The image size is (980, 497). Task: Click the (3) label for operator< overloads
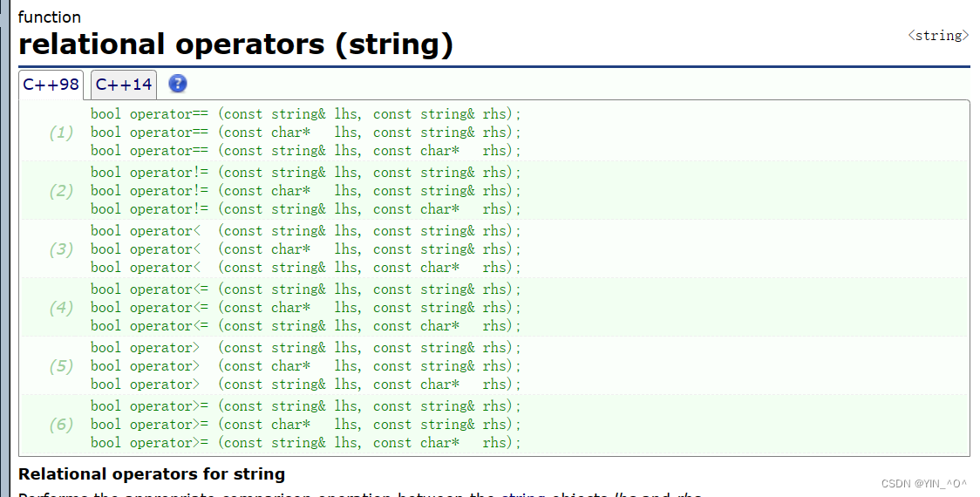61,249
